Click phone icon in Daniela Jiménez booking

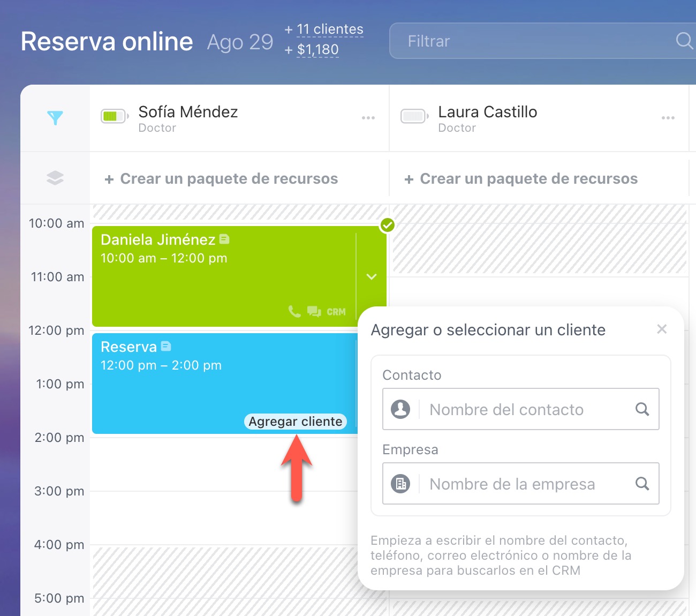pos(294,312)
